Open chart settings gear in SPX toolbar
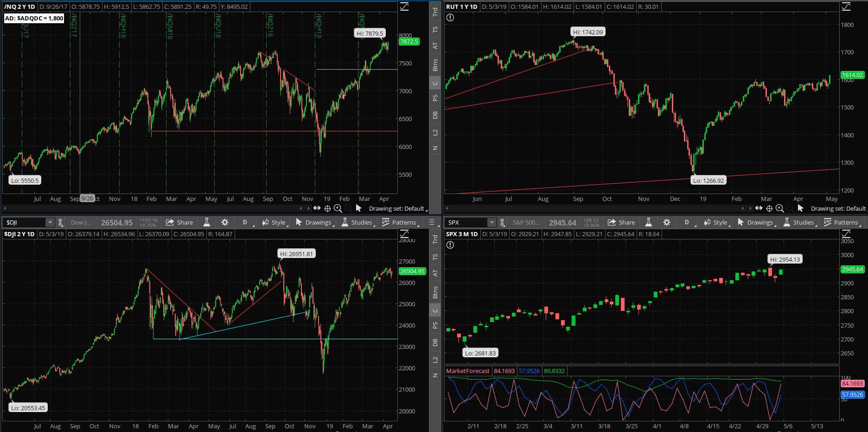 point(667,222)
